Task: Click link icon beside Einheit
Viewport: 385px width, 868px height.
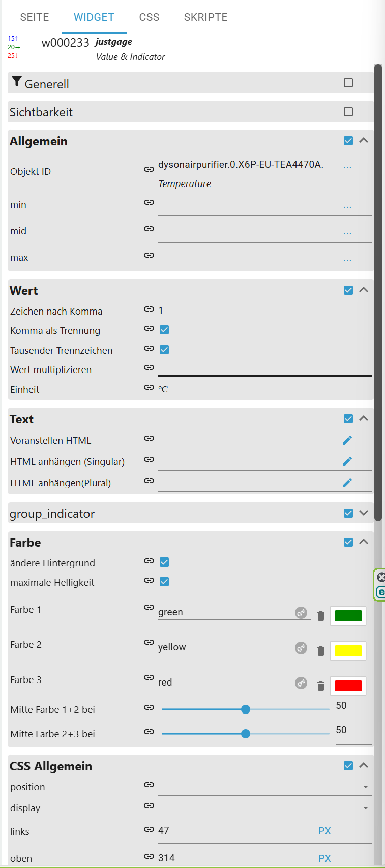Action: coord(149,387)
